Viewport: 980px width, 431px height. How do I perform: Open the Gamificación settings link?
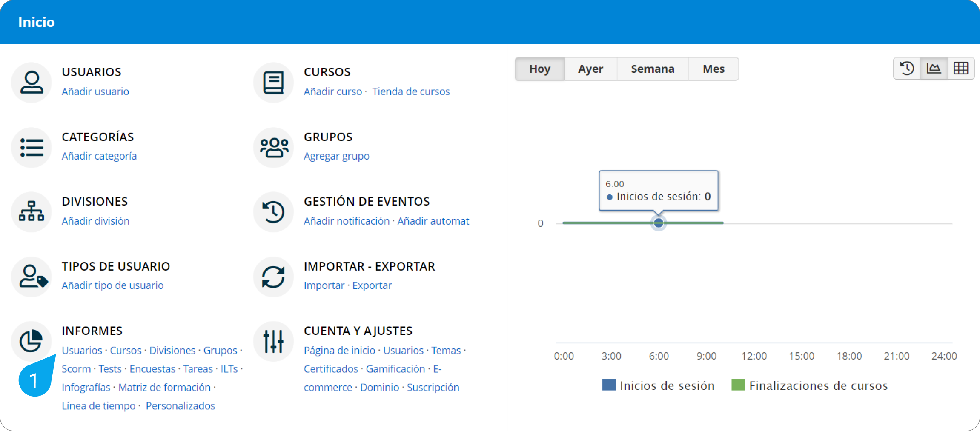click(x=395, y=369)
